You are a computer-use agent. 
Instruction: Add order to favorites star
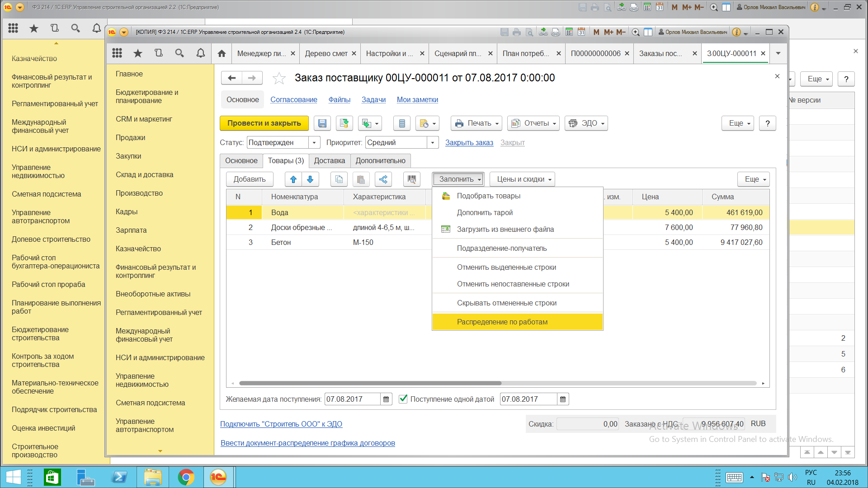point(279,78)
